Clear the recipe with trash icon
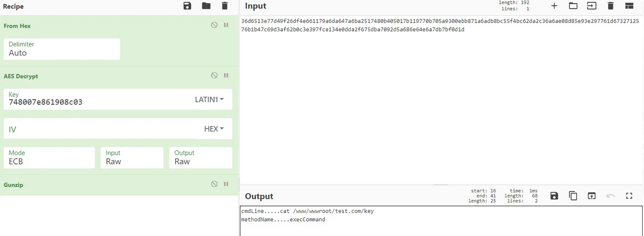The height and width of the screenshot is (236, 644). click(225, 6)
